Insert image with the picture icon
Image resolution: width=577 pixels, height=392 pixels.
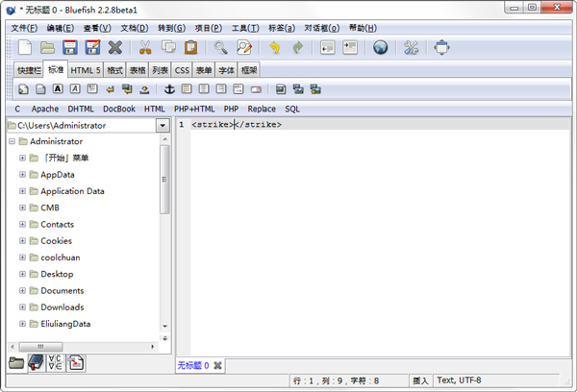pos(281,89)
